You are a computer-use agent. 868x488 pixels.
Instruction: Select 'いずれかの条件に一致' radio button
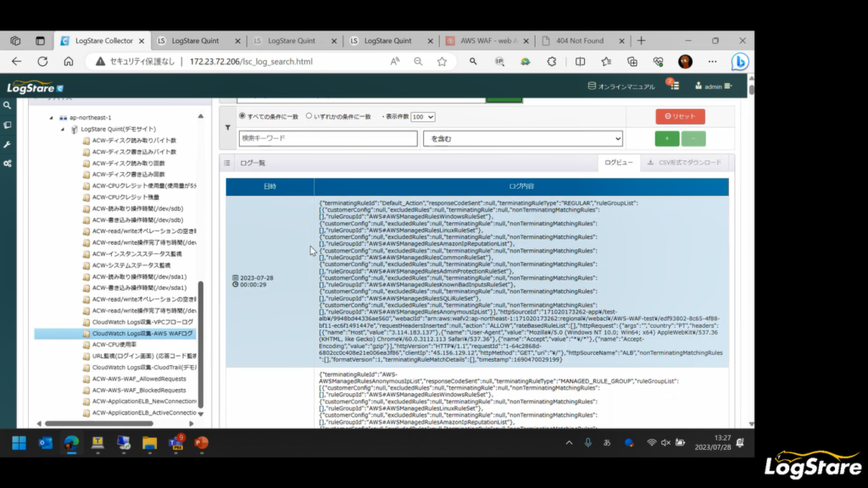tap(309, 116)
